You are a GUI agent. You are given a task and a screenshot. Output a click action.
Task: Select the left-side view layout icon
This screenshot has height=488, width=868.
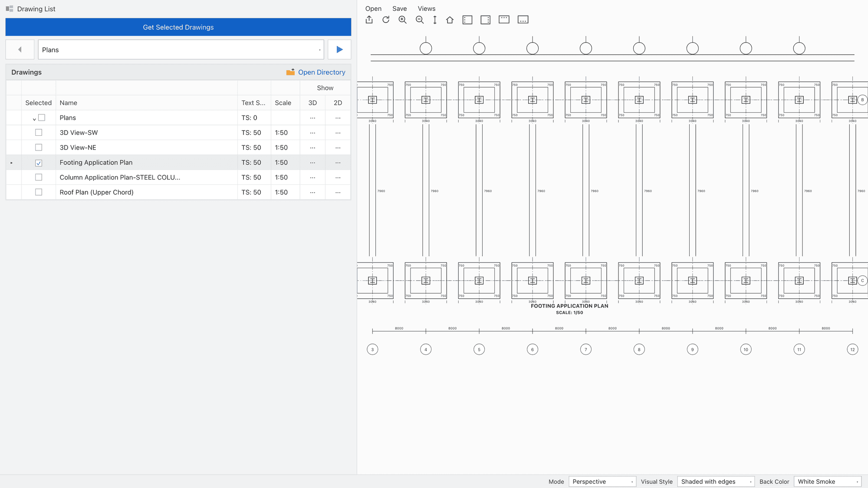pos(467,20)
